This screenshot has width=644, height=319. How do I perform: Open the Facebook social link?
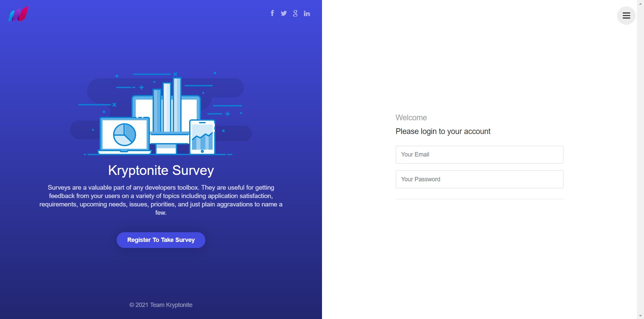pos(272,13)
